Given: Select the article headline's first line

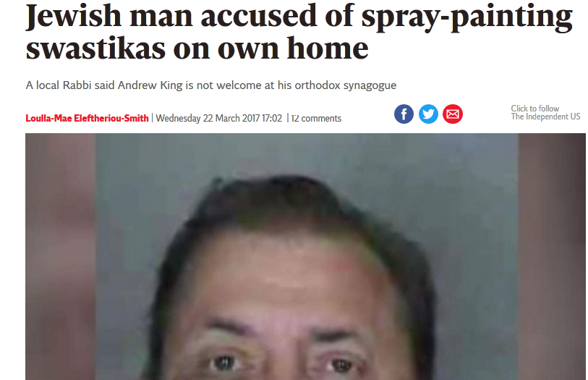Looking at the screenshot, I should click(299, 17).
